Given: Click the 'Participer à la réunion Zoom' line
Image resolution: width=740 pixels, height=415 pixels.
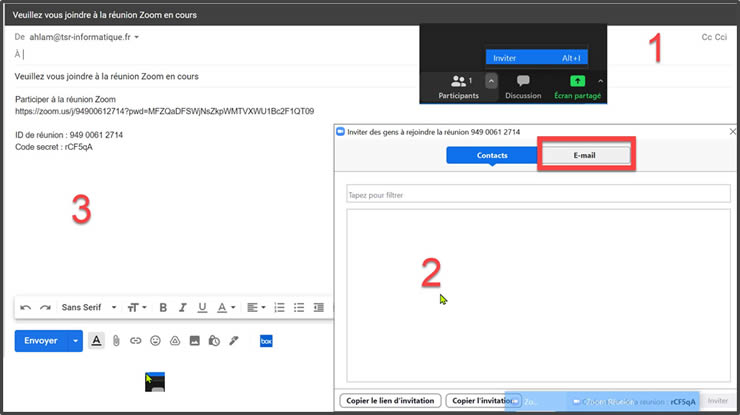Looking at the screenshot, I should tap(65, 99).
